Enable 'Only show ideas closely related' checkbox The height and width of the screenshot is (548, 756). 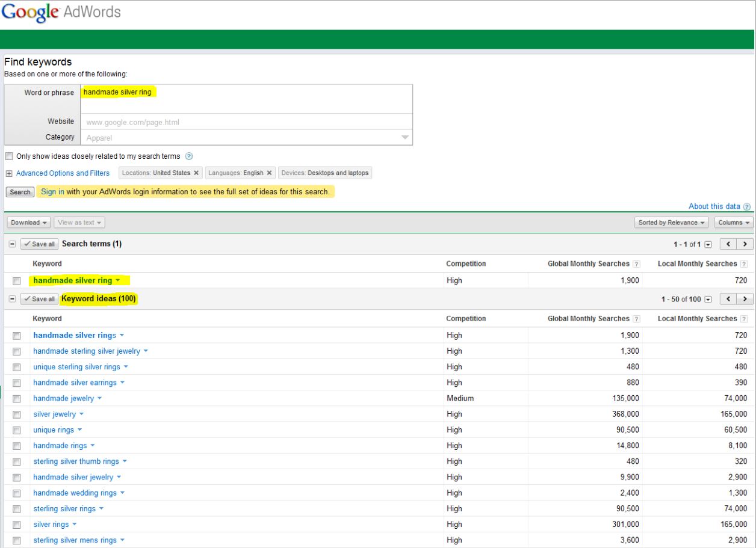point(8,156)
